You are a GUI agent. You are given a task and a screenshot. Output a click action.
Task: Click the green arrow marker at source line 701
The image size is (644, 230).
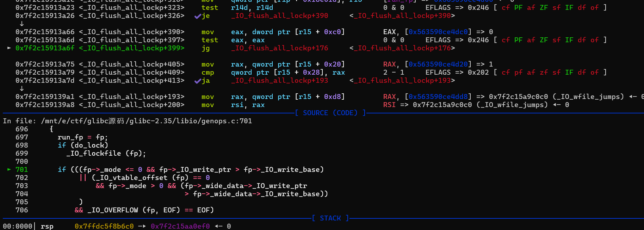[9, 169]
